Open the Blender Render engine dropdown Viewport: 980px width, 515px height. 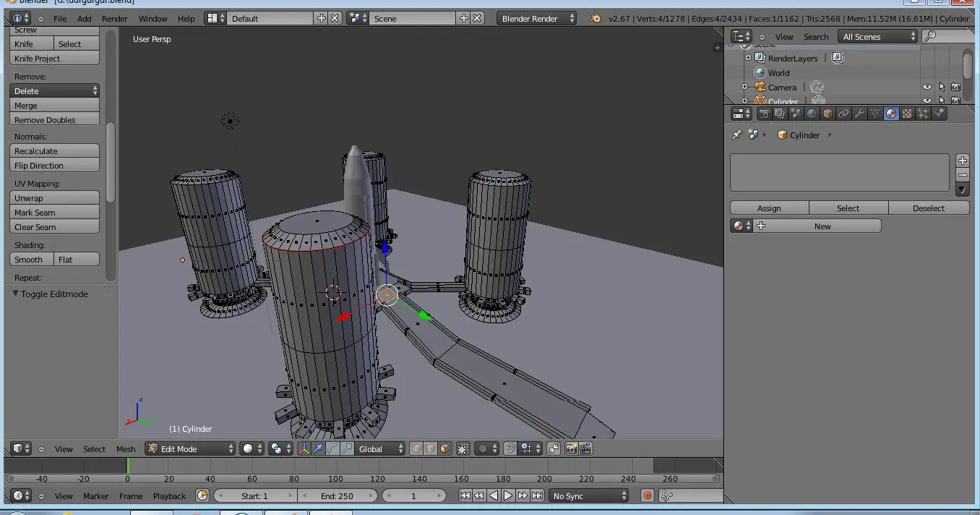(x=537, y=19)
